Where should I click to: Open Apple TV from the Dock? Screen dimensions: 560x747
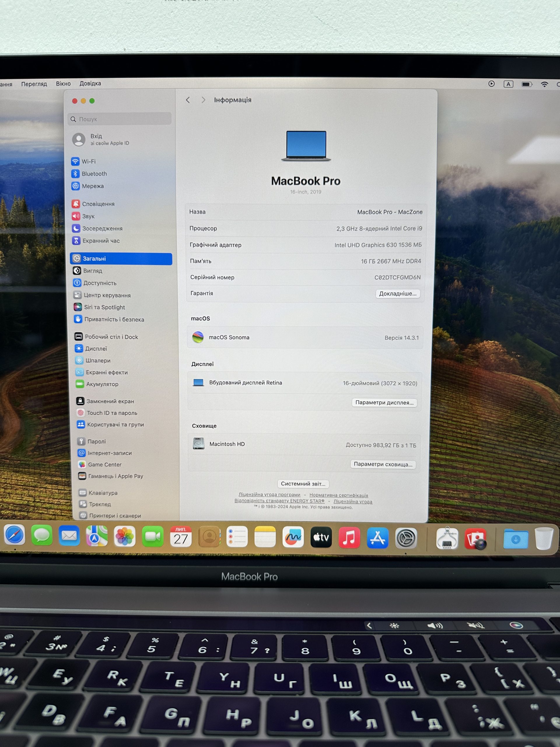pyautogui.click(x=321, y=537)
